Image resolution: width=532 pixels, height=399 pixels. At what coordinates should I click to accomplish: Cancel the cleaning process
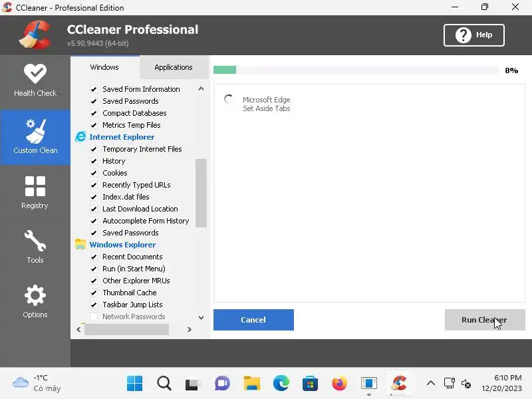point(253,320)
